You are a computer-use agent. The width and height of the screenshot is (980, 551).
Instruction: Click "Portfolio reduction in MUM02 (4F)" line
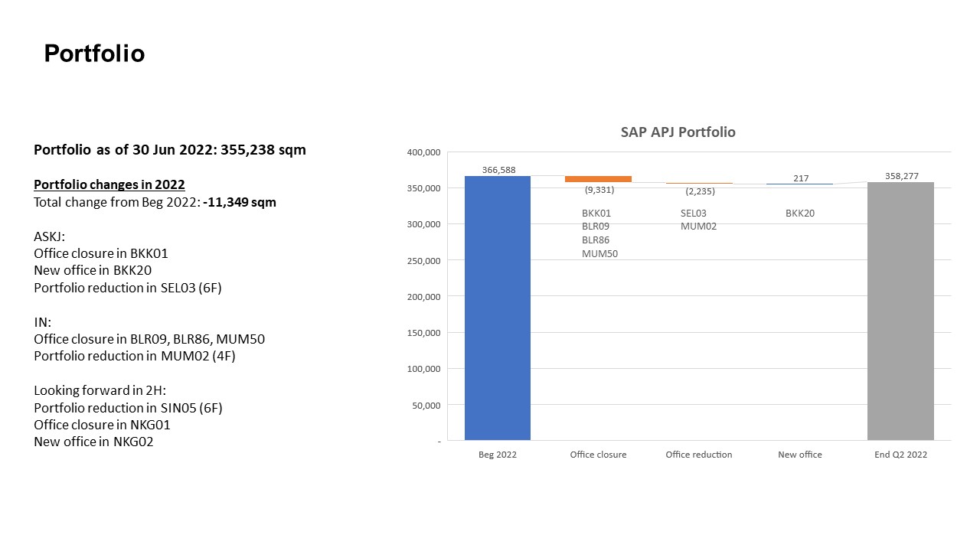coord(135,356)
